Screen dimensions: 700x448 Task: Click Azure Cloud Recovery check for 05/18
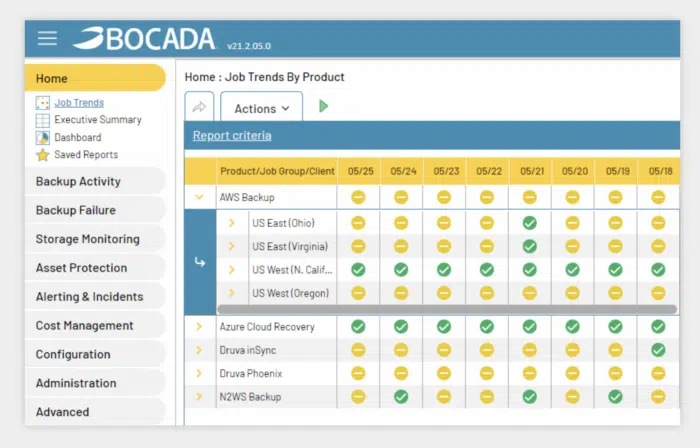pyautogui.click(x=658, y=327)
